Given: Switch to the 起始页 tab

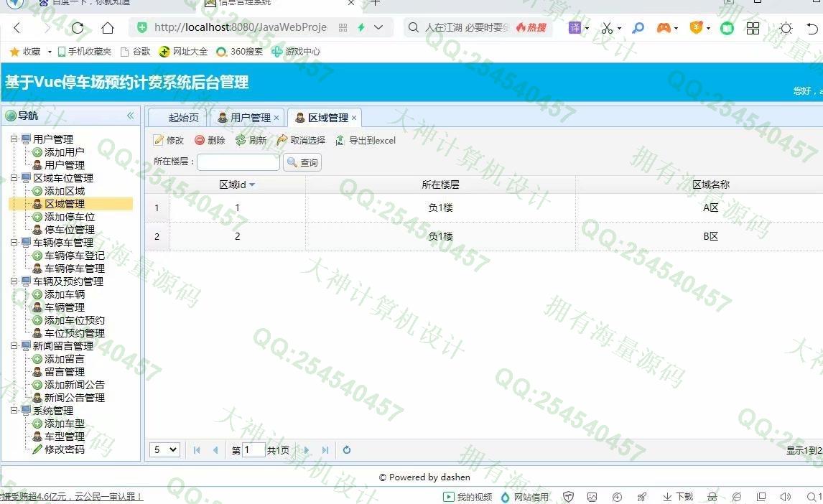Looking at the screenshot, I should click(x=183, y=118).
